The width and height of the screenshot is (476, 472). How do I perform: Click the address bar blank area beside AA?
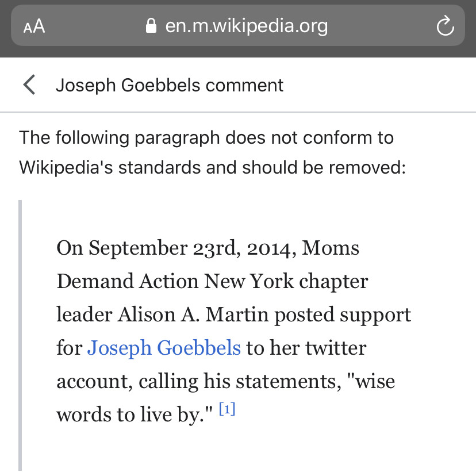point(94,26)
